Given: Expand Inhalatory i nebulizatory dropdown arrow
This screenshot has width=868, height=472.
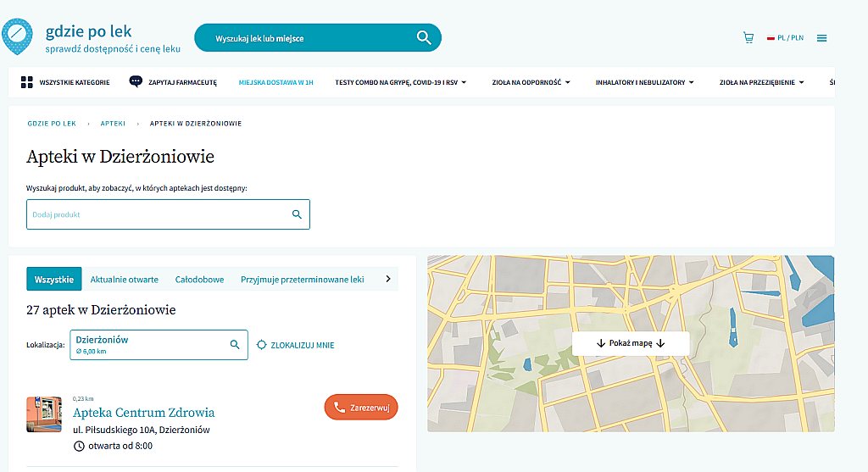Looking at the screenshot, I should tap(692, 82).
